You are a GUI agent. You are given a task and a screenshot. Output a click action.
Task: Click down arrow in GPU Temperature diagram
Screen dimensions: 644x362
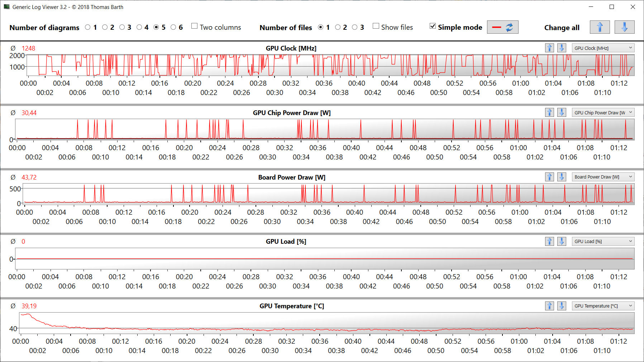coord(562,306)
